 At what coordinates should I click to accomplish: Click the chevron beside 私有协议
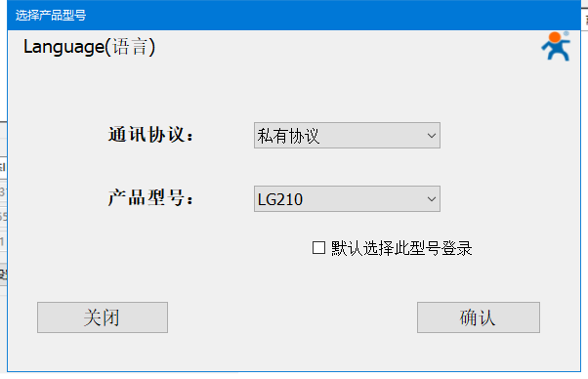point(432,136)
